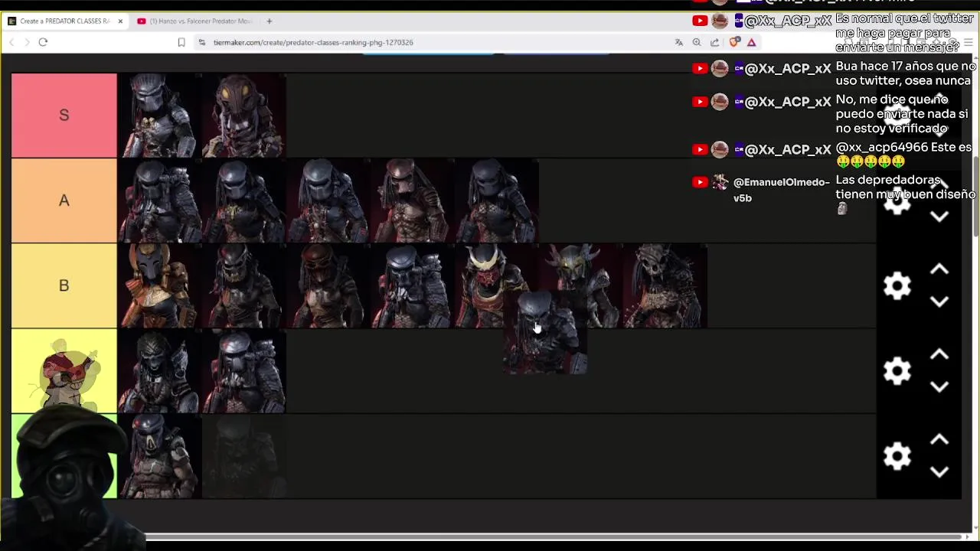This screenshot has width=980, height=551.
Task: Go back using the browser back arrow
Action: (11, 42)
